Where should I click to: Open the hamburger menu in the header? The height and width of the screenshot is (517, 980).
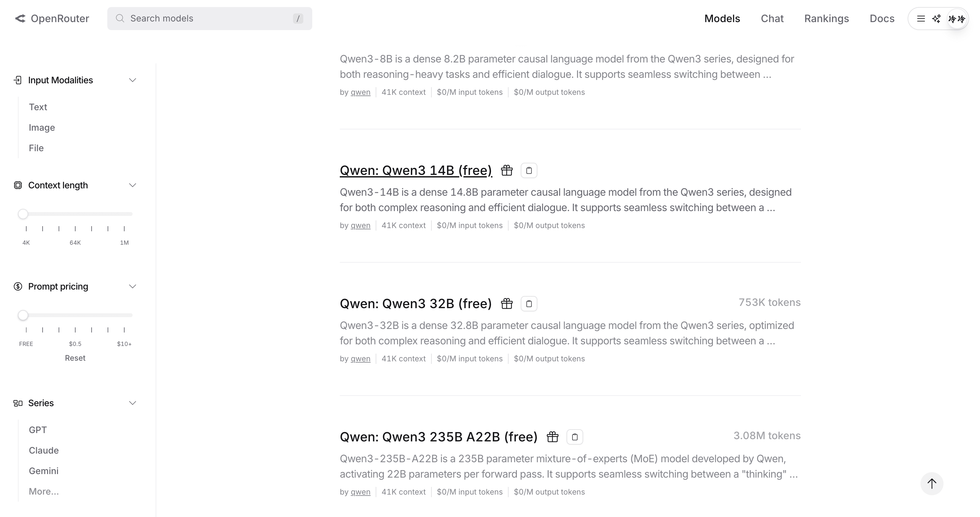pos(921,19)
